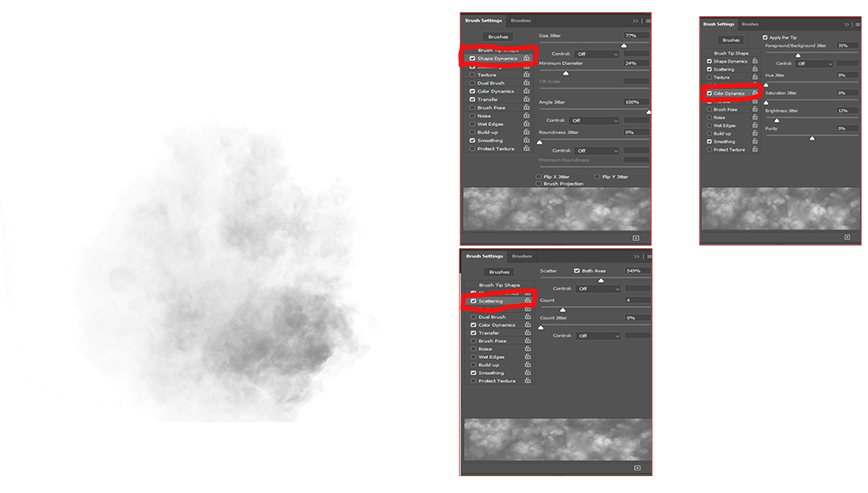Viewport: 868px width, 493px height.
Task: Toggle the Apply Per Tip checkbox
Action: tap(765, 38)
